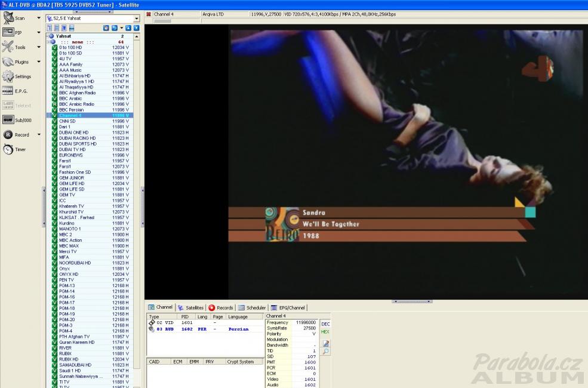The width and height of the screenshot is (588, 388).
Task: Switch to the Satellites tab
Action: 190,308
